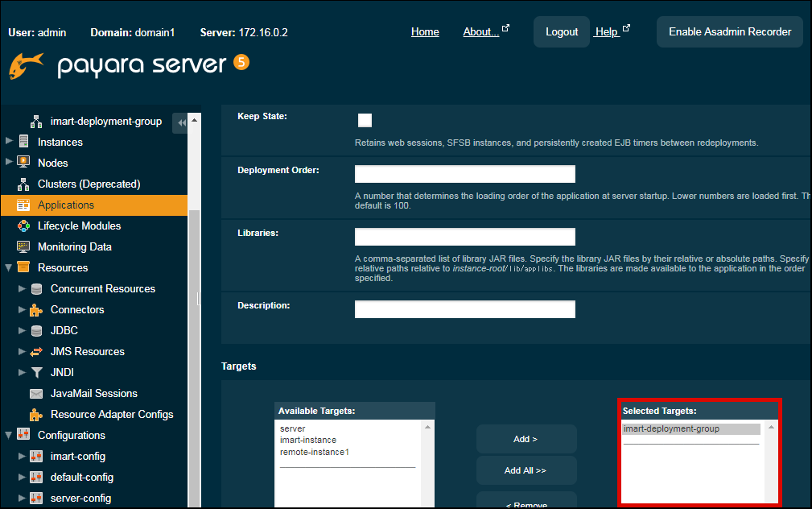
Task: Click the JMS Resources arrows icon
Action: pos(36,351)
